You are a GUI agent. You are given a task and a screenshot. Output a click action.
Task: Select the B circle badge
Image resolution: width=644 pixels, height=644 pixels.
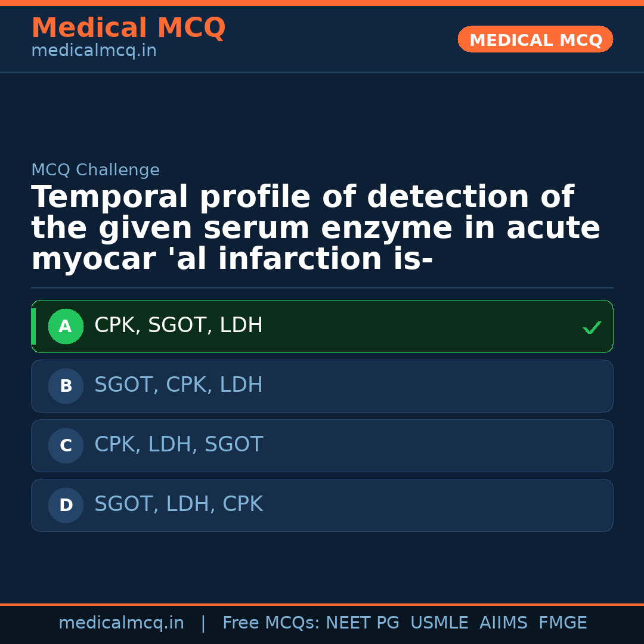tap(66, 386)
